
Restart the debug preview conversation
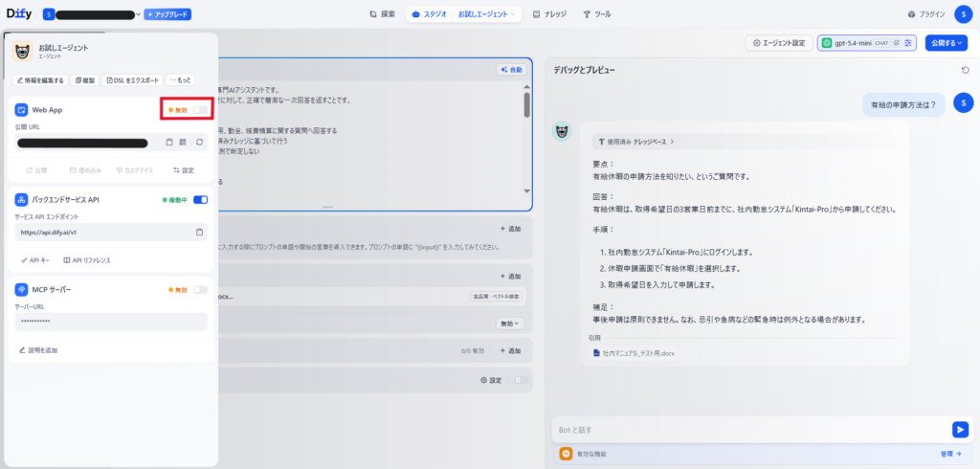(x=965, y=70)
